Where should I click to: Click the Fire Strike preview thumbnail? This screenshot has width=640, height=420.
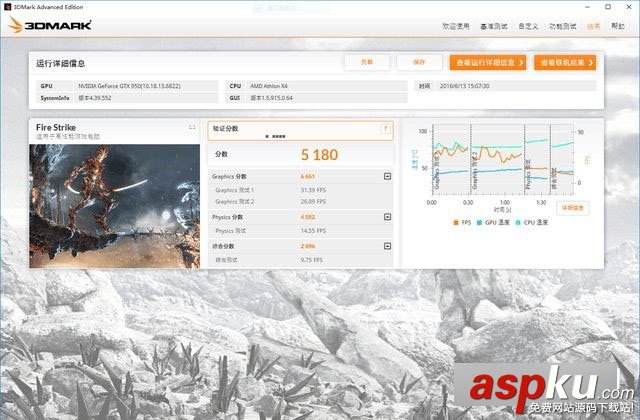point(115,206)
